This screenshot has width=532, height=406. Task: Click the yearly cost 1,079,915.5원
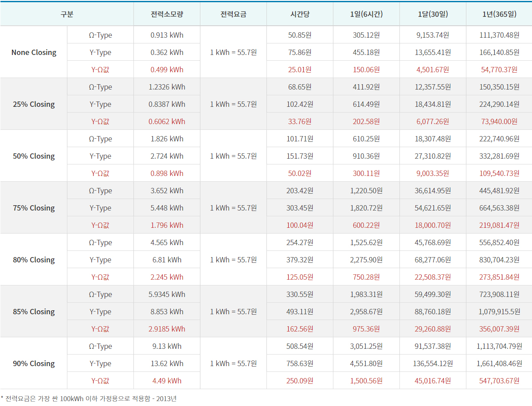click(x=499, y=312)
